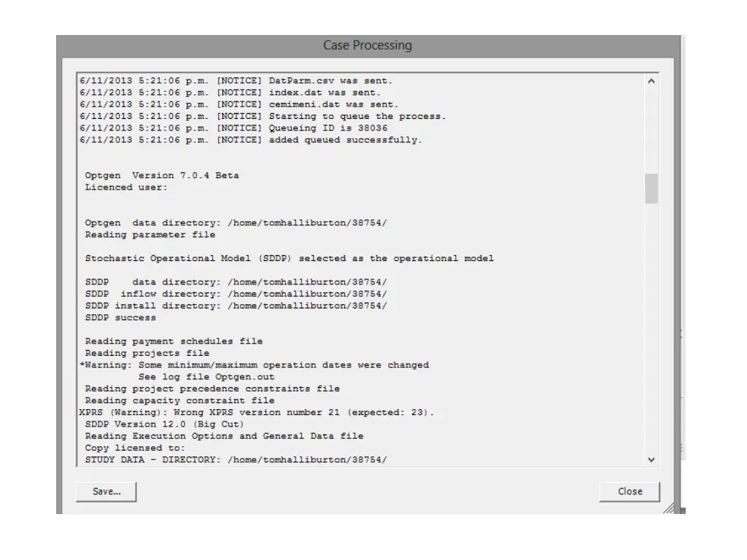Click the 'Licenced user:' line
The width and height of the screenshot is (747, 560).
(126, 187)
